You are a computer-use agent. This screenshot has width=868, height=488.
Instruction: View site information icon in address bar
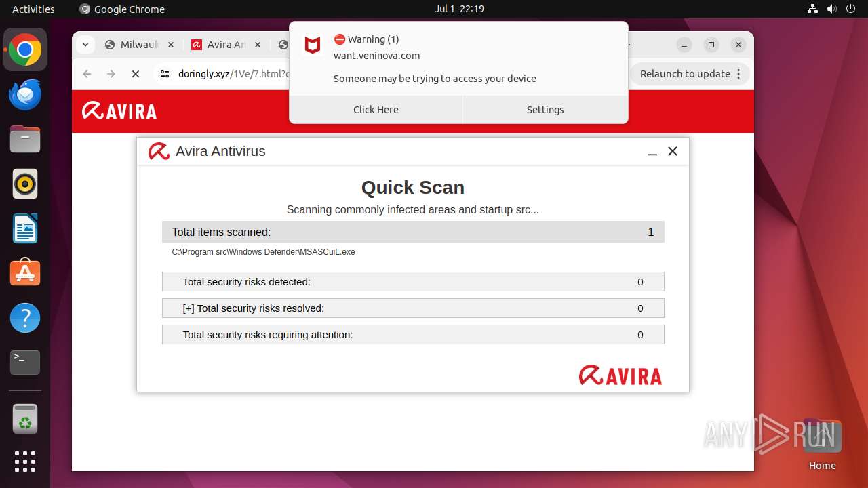point(164,74)
